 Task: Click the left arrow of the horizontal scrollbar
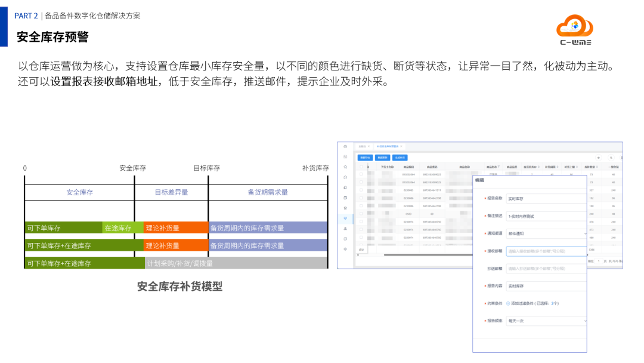[x=358, y=255]
